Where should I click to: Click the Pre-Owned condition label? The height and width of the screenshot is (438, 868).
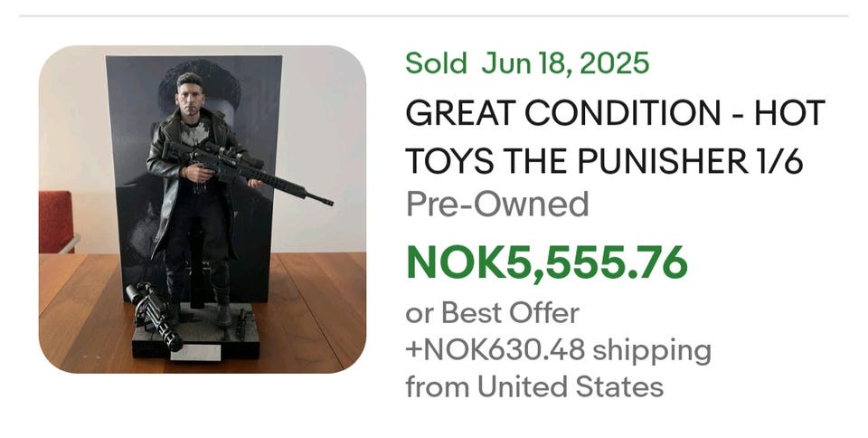tap(496, 205)
